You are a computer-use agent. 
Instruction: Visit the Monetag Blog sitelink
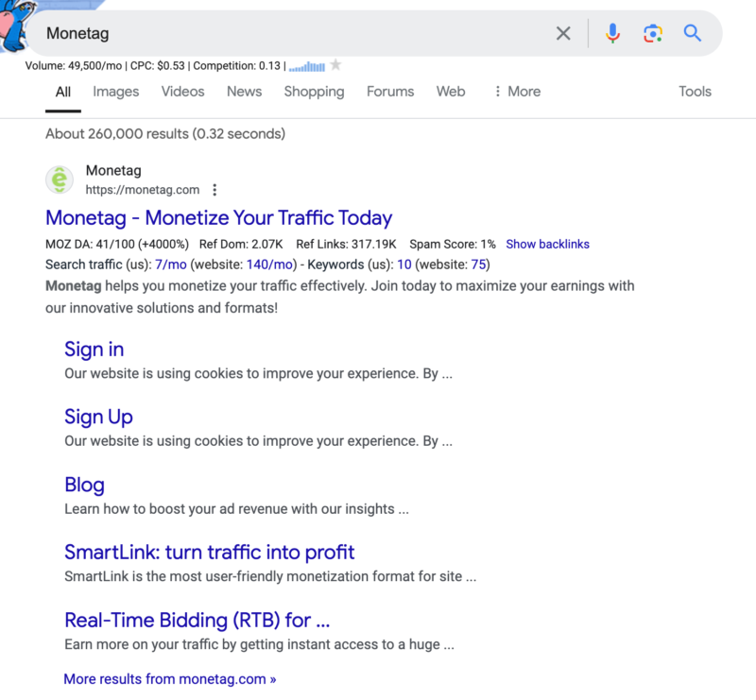click(84, 485)
